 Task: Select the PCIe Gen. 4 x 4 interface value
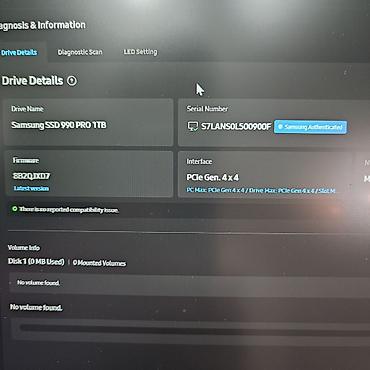coord(212,177)
